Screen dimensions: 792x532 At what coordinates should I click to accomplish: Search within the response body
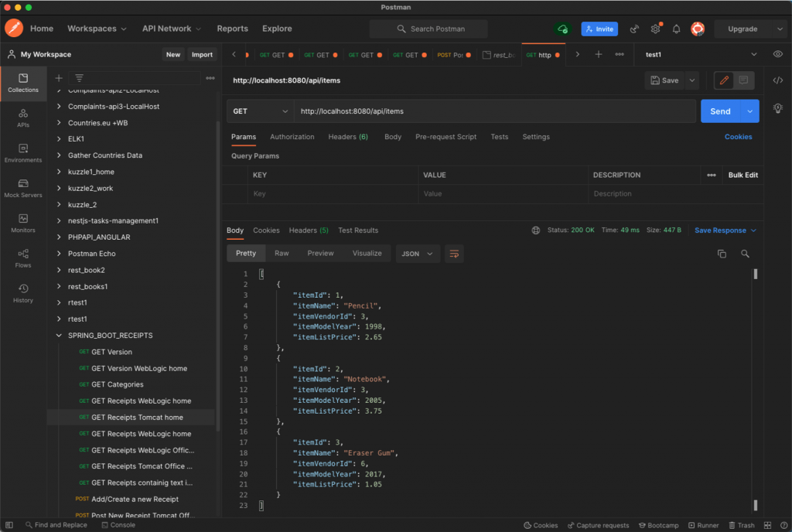745,254
